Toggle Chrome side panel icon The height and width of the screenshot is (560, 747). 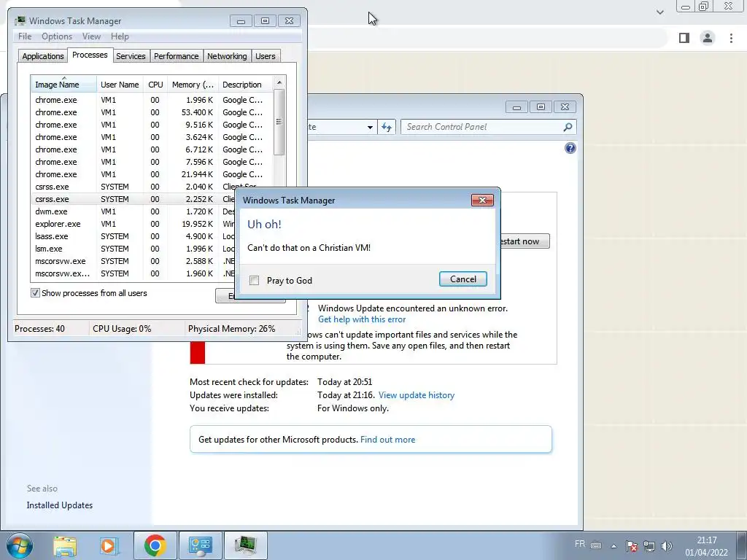pyautogui.click(x=684, y=38)
